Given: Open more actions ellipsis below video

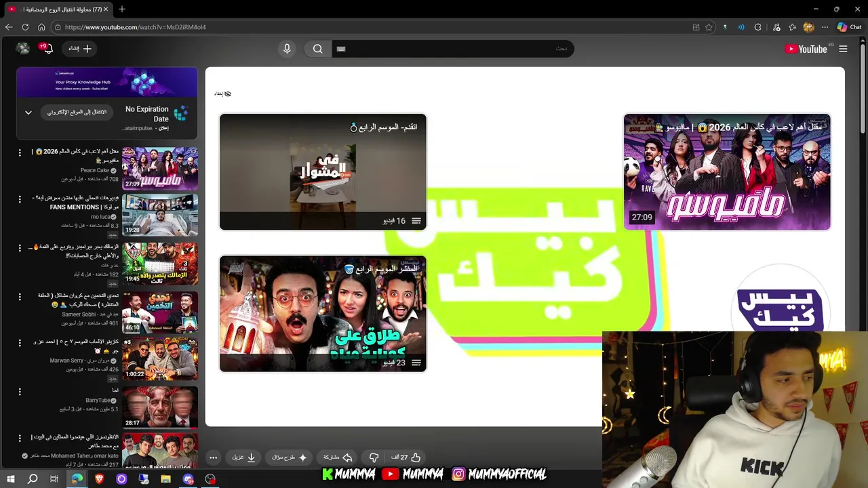Looking at the screenshot, I should pos(213,457).
